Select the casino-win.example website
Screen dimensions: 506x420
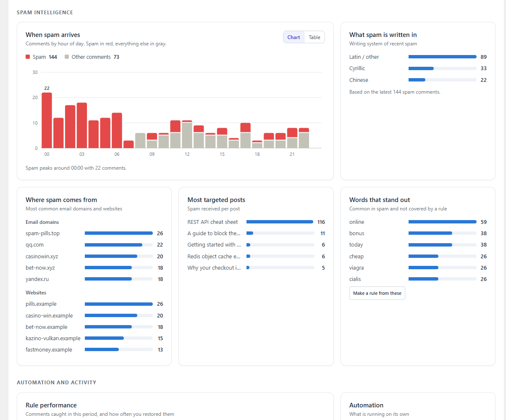[x=94, y=315]
